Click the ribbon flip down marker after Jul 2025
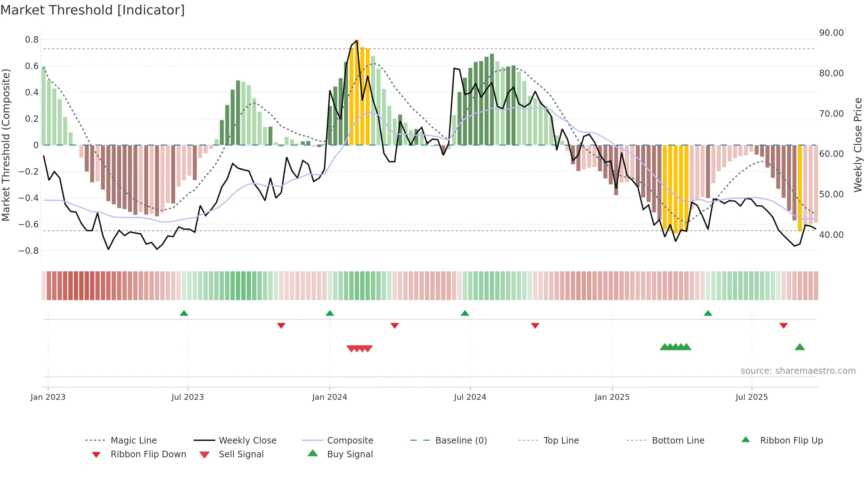This screenshot has height=488, width=868. [783, 326]
